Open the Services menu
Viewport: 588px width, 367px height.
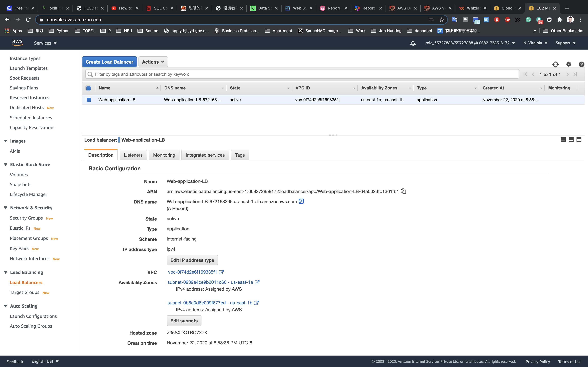[45, 43]
